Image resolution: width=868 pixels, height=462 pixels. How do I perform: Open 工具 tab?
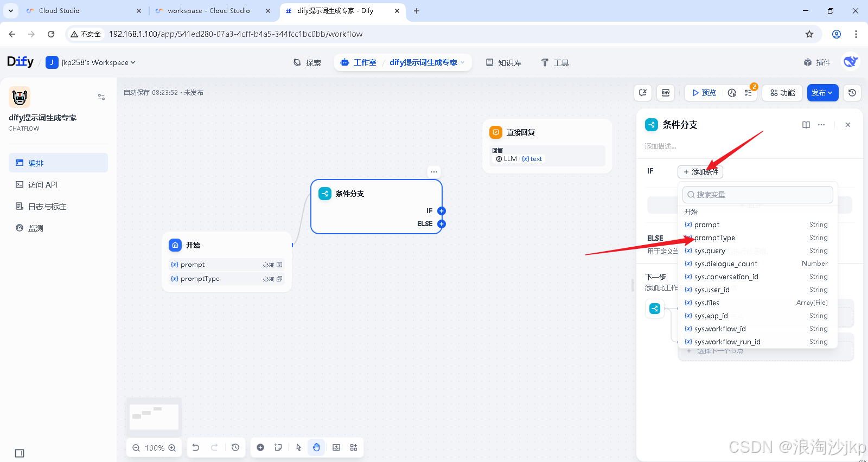point(555,63)
